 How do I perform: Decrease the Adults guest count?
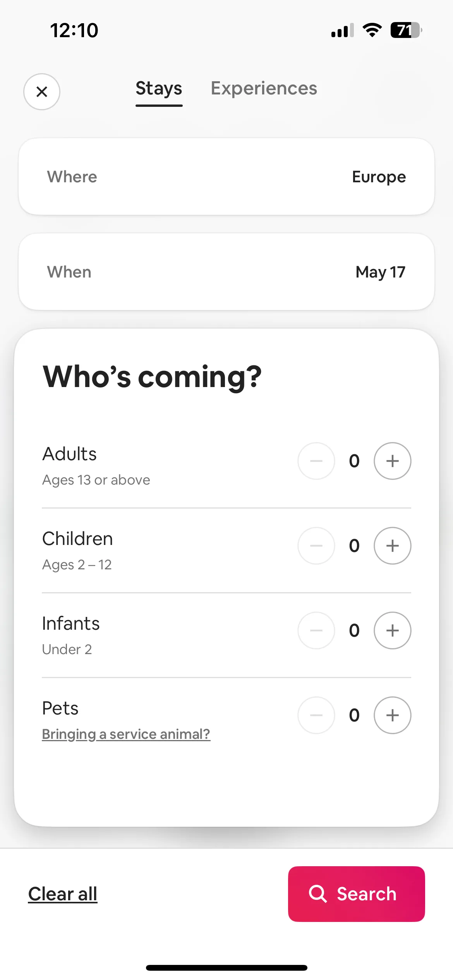click(316, 461)
